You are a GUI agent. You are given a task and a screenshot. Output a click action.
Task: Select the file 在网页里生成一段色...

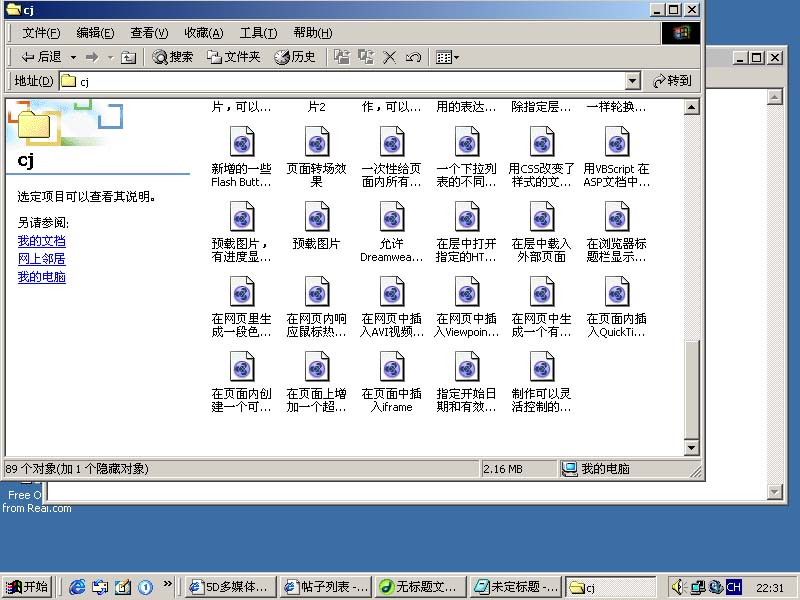(x=242, y=307)
